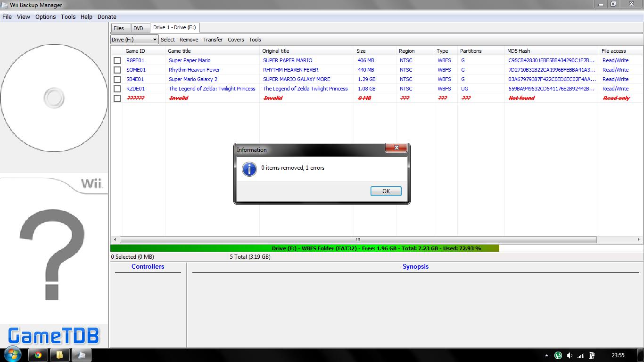The image size is (644, 362).
Task: Open the Windows Start menu
Action: [x=12, y=355]
